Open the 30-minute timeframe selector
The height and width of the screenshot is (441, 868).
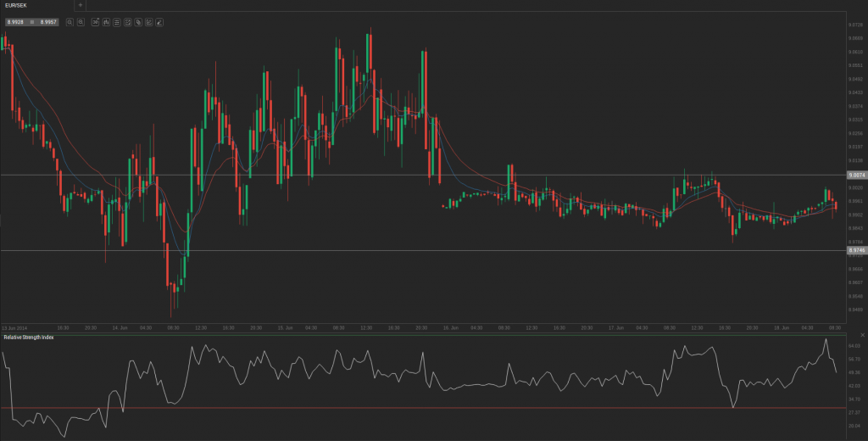point(95,22)
